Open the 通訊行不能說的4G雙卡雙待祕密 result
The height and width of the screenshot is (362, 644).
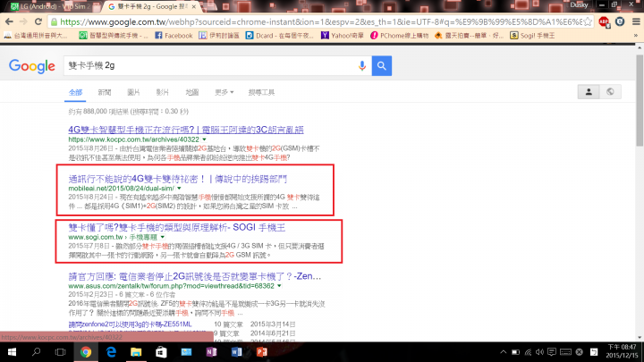(x=177, y=179)
